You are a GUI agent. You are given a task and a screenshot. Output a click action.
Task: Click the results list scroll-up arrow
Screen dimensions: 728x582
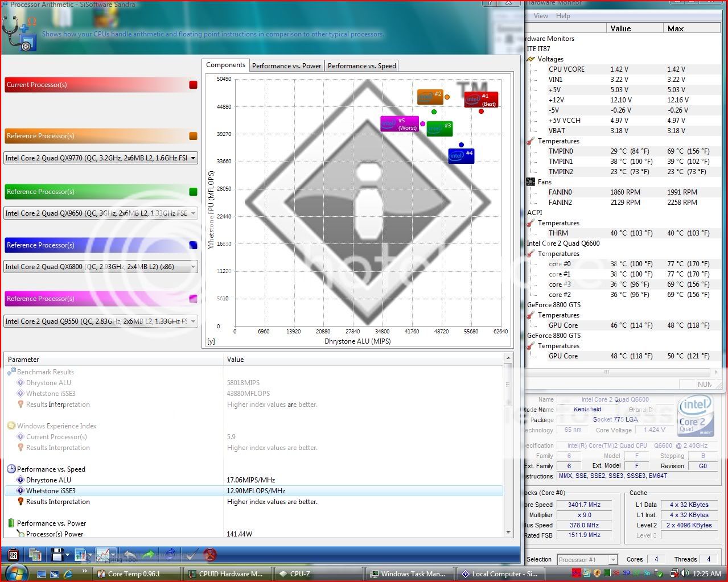tap(508, 358)
